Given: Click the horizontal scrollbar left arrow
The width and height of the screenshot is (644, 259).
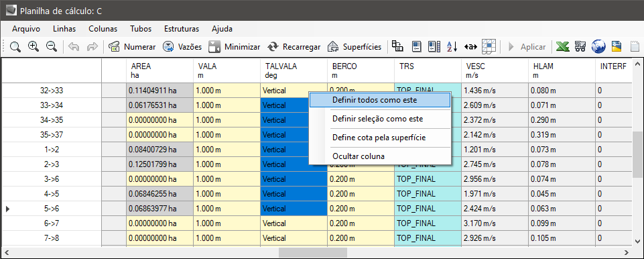Looking at the screenshot, I should [7, 252].
